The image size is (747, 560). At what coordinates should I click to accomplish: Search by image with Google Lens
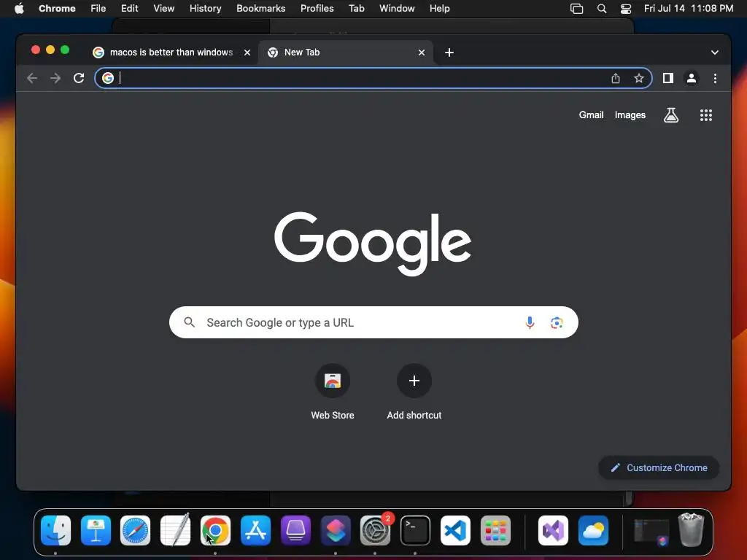coord(557,322)
